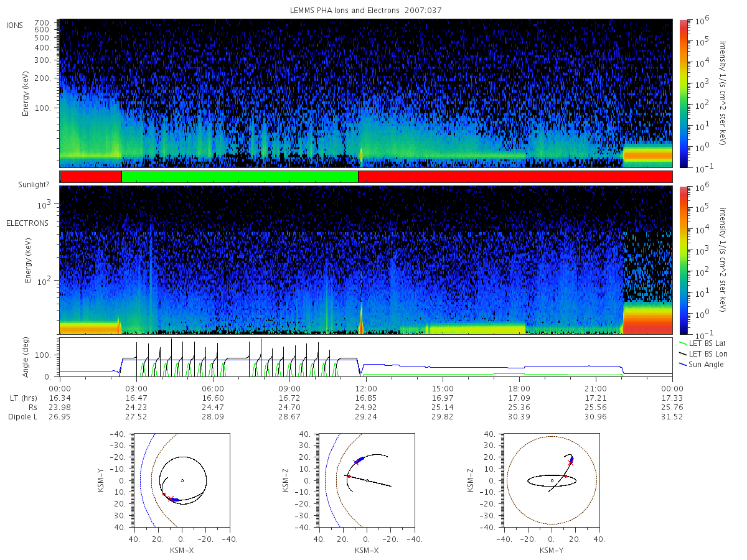The image size is (747, 560).
Task: Click the intense electron region after 22:00
Action: 647,319
